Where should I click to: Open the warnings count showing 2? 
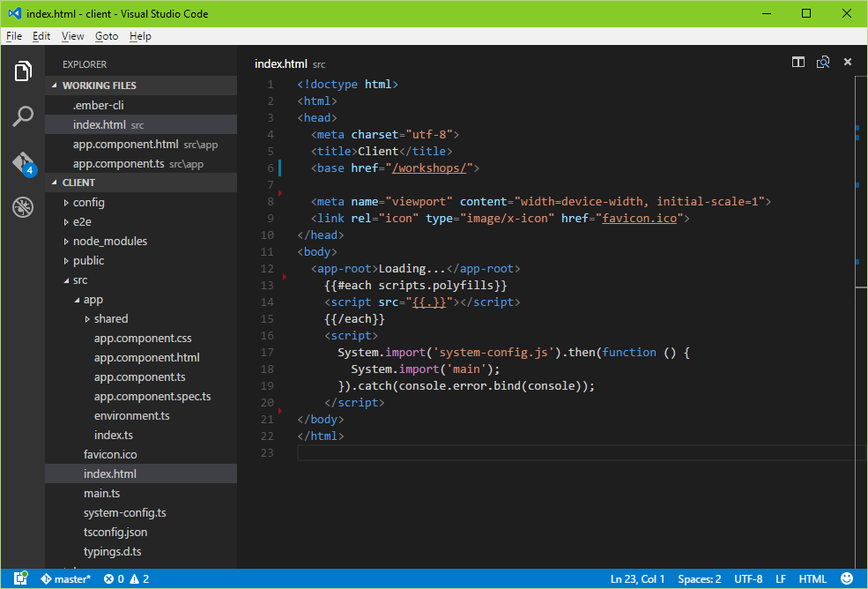click(x=139, y=579)
